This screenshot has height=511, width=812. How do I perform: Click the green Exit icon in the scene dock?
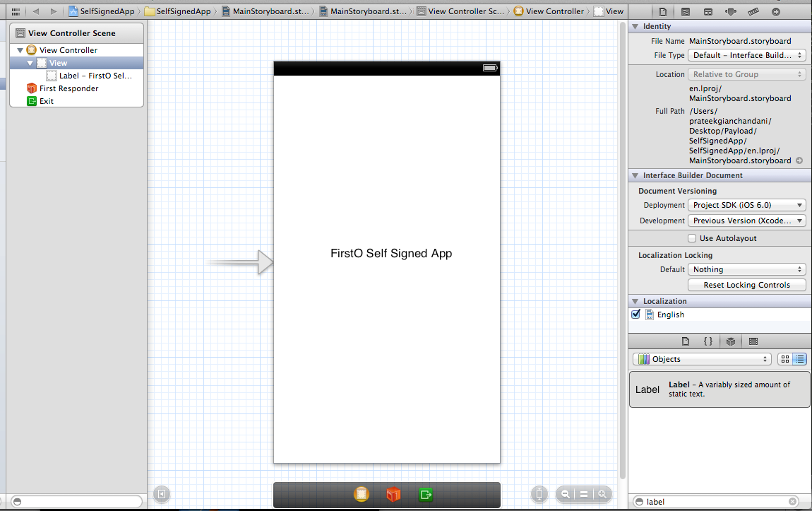(x=426, y=495)
